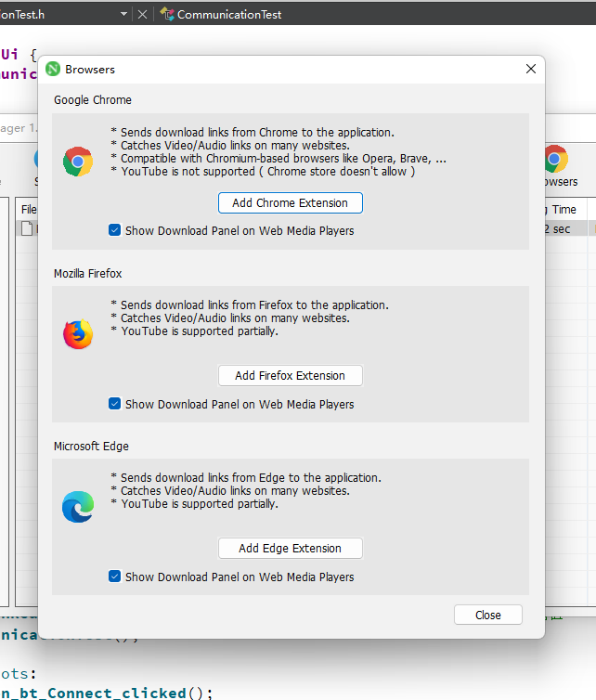Close the Browsers dialog with Close button
Image resolution: width=596 pixels, height=700 pixels.
(x=488, y=615)
